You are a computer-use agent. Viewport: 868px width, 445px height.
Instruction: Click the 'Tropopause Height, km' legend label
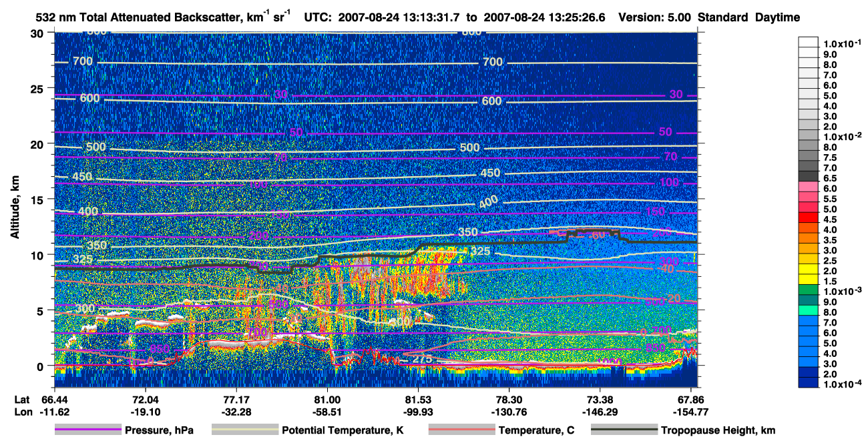(x=718, y=431)
